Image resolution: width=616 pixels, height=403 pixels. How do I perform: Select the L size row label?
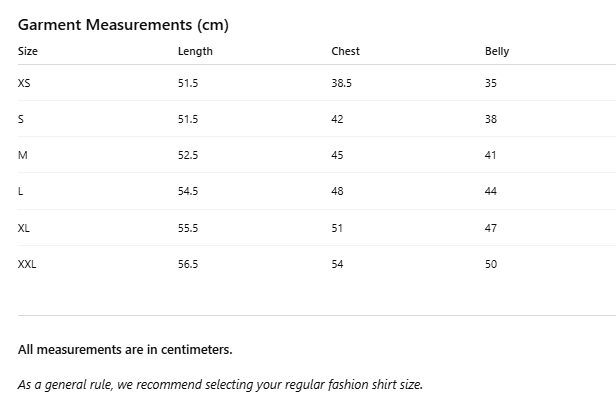point(21,191)
